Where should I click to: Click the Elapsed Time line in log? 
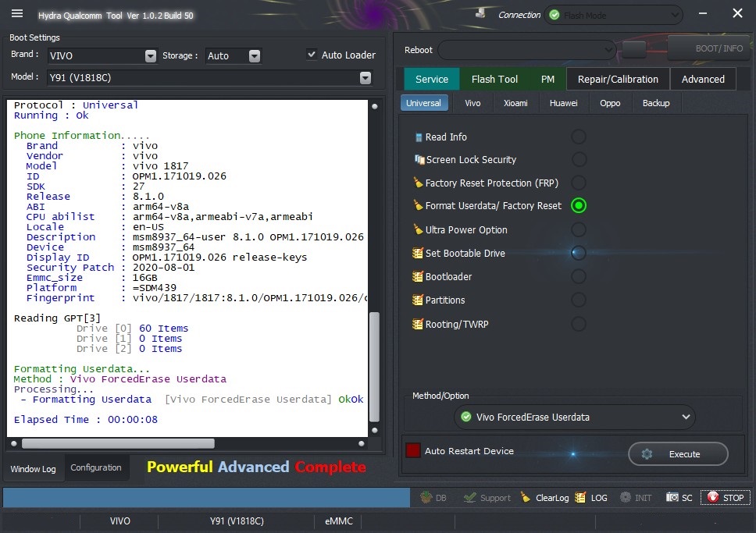click(x=86, y=419)
